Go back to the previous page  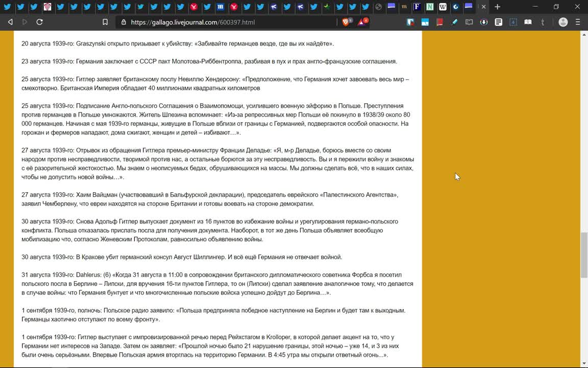tap(11, 22)
